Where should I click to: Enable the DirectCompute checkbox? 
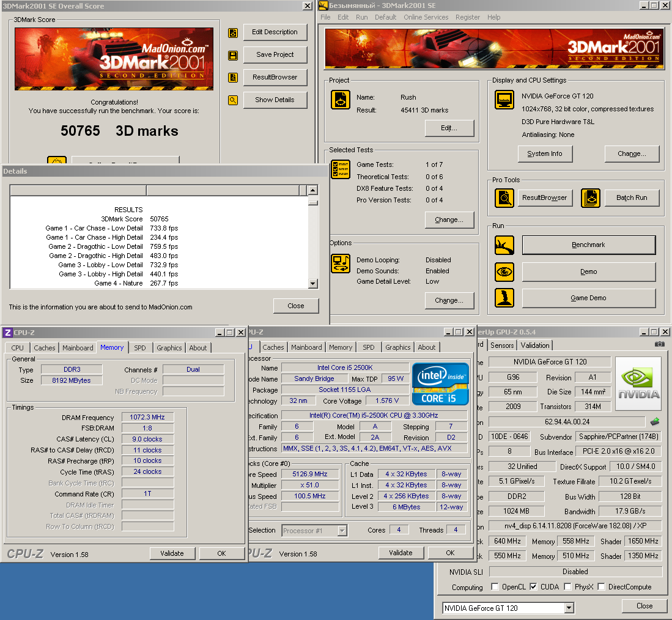(x=601, y=586)
